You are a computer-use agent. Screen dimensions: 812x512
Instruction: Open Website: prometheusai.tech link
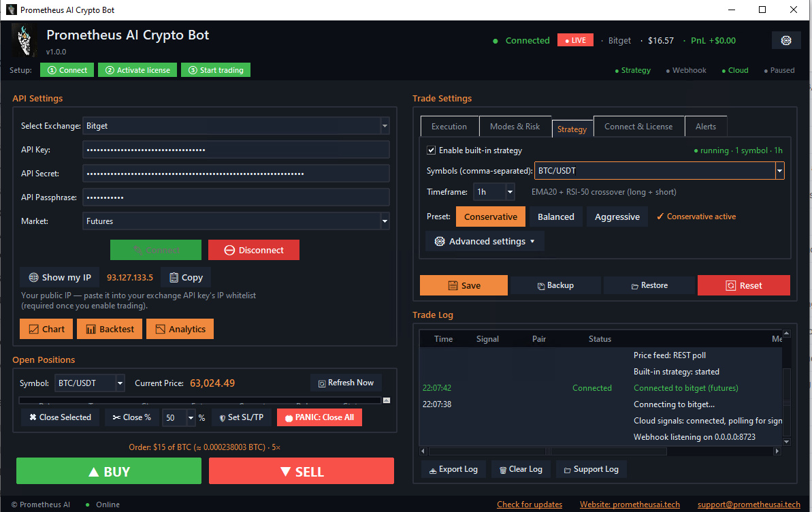[x=630, y=505]
